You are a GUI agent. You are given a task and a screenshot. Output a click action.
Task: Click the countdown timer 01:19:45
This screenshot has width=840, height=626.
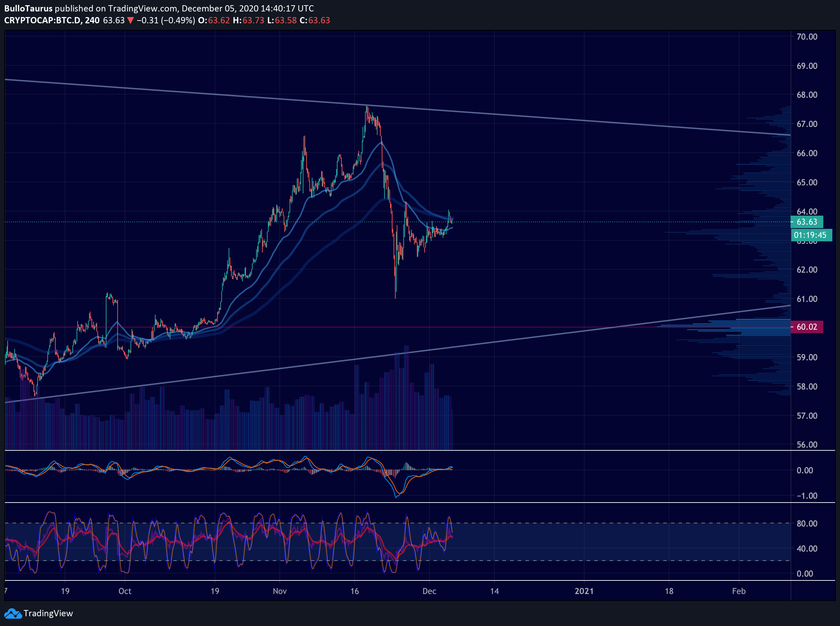pos(811,235)
